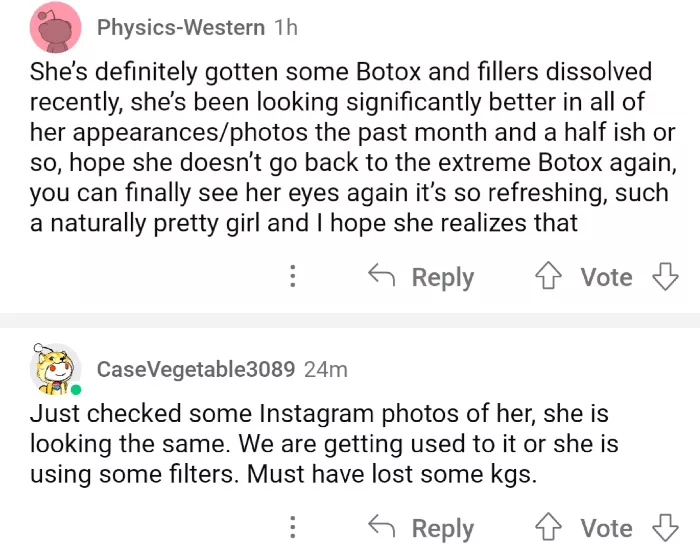Viewport: 700px width, 549px height.
Task: Click the 1h timestamp on the first comment
Action: click(285, 28)
